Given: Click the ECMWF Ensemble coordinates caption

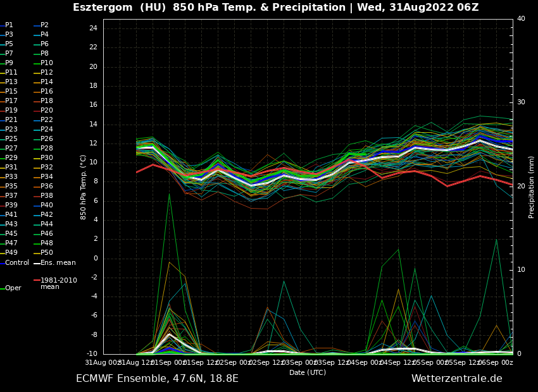Looking at the screenshot, I should pos(157,379).
